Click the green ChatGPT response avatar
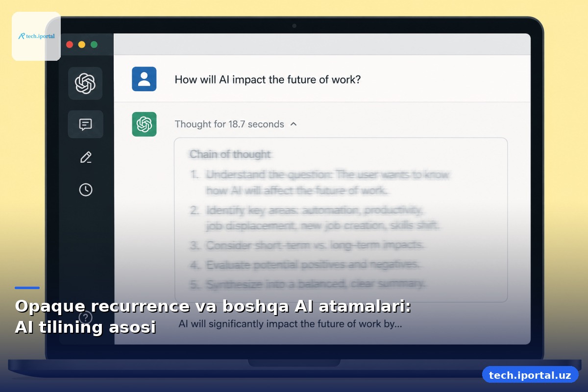588x392 pixels. (x=144, y=124)
